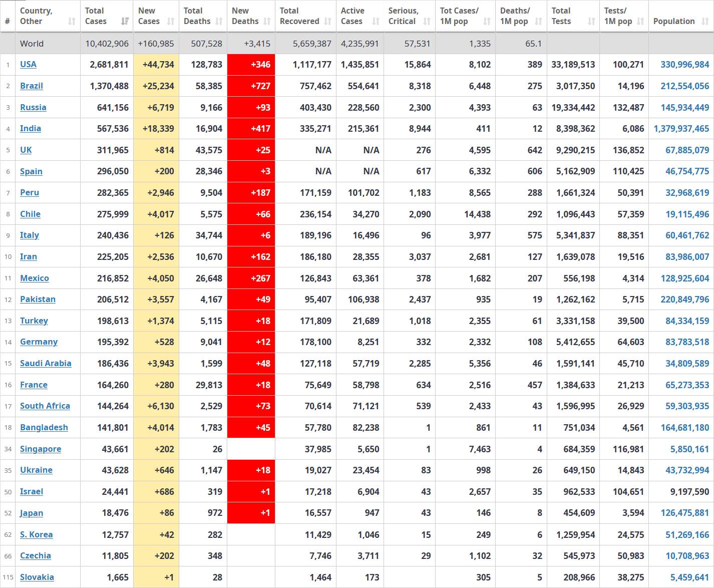The height and width of the screenshot is (588, 714).
Task: Open the USA country link
Action: [x=28, y=65]
